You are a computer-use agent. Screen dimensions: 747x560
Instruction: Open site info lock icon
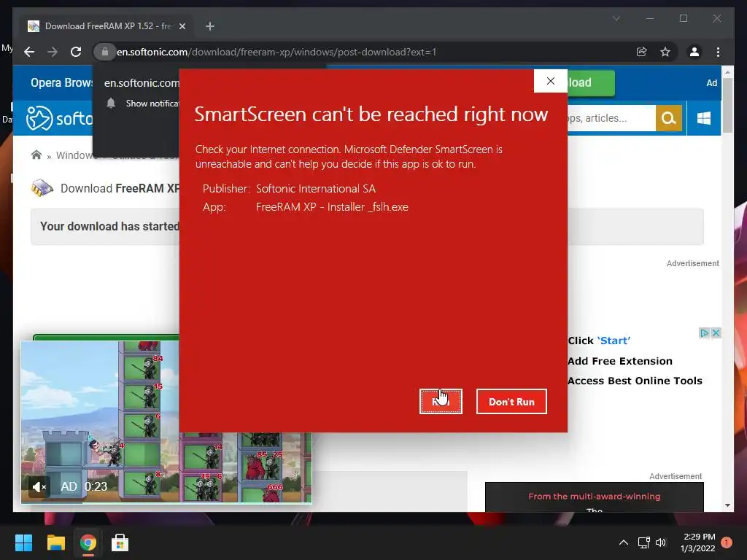(105, 52)
